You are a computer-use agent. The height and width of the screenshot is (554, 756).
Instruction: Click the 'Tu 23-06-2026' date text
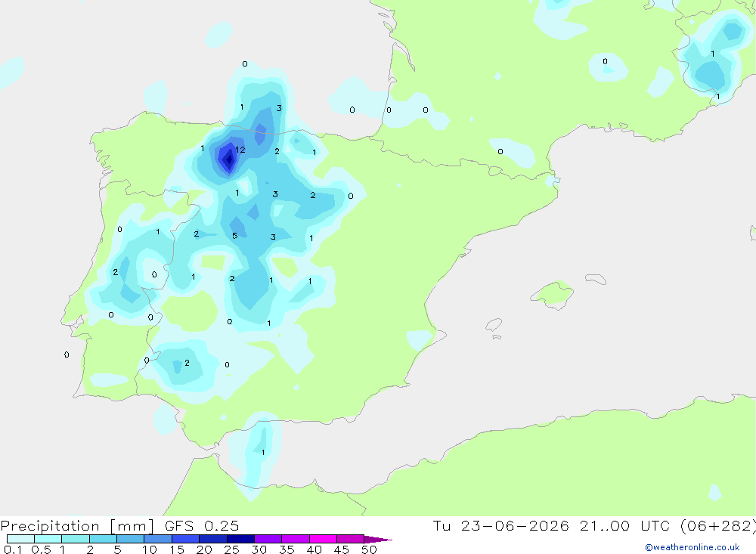tap(500, 526)
